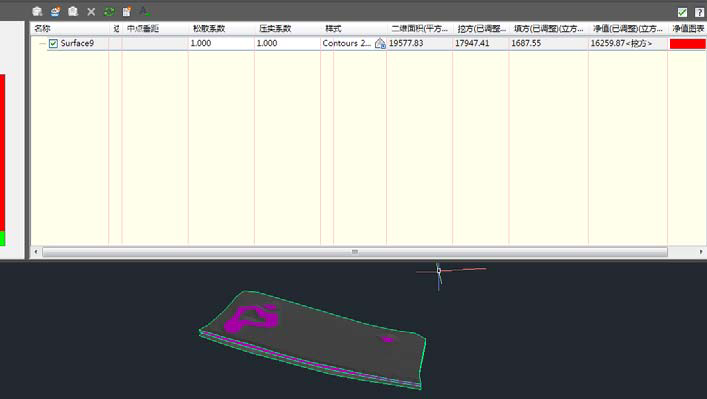
Task: Click the generate cut/fill report icon
Action: [127, 11]
